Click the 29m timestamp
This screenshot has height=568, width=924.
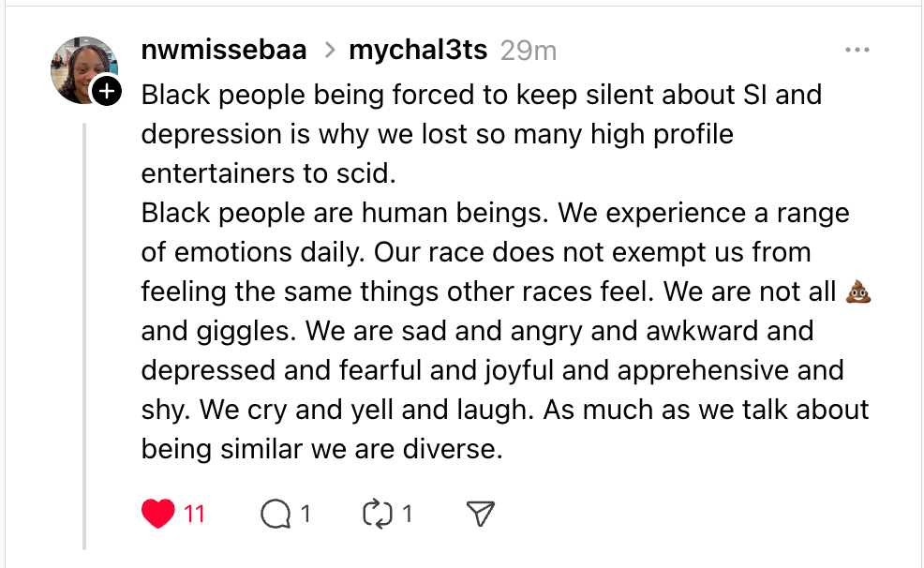(529, 50)
